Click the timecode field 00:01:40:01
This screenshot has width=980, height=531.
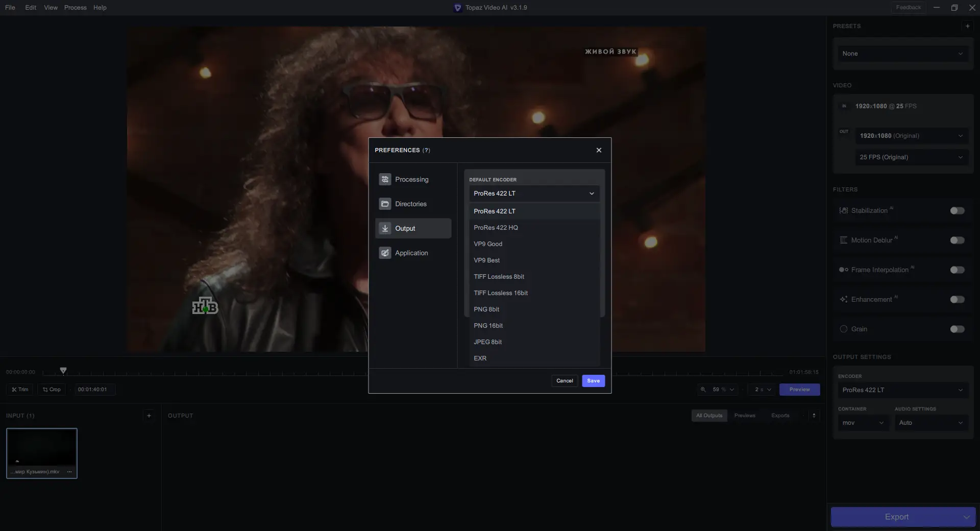[x=95, y=390]
